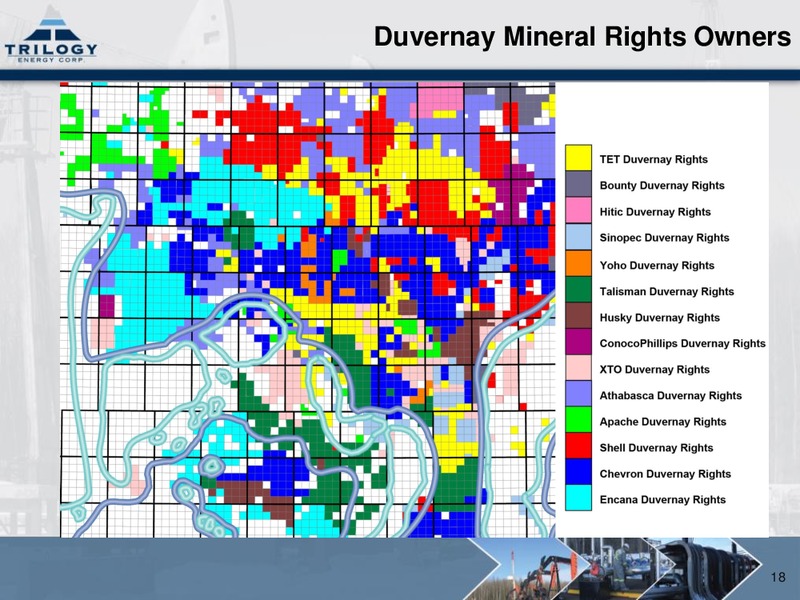Select the 'Sinopec Duvernay Rights' label
800x600 pixels.
(664, 238)
